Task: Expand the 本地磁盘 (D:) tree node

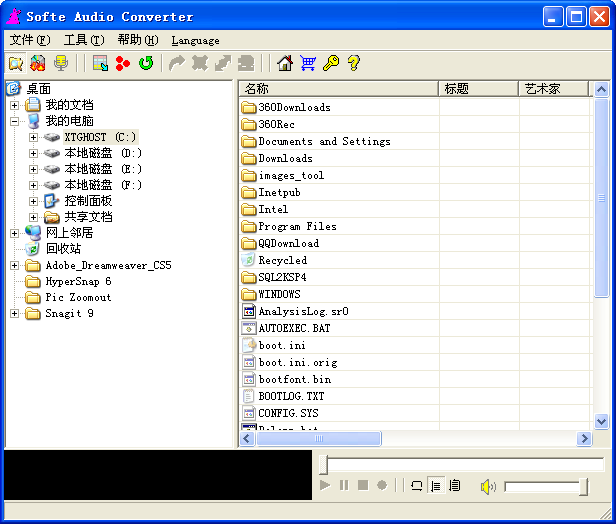Action: pyautogui.click(x=33, y=153)
